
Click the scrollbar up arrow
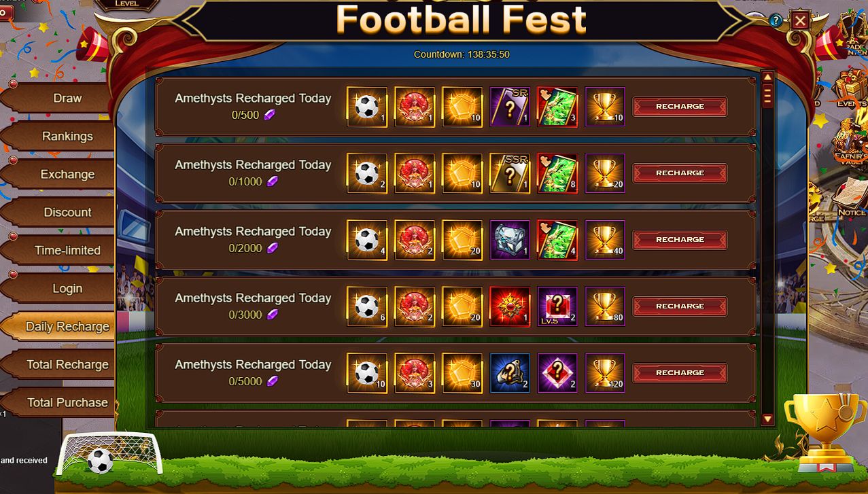[767, 77]
